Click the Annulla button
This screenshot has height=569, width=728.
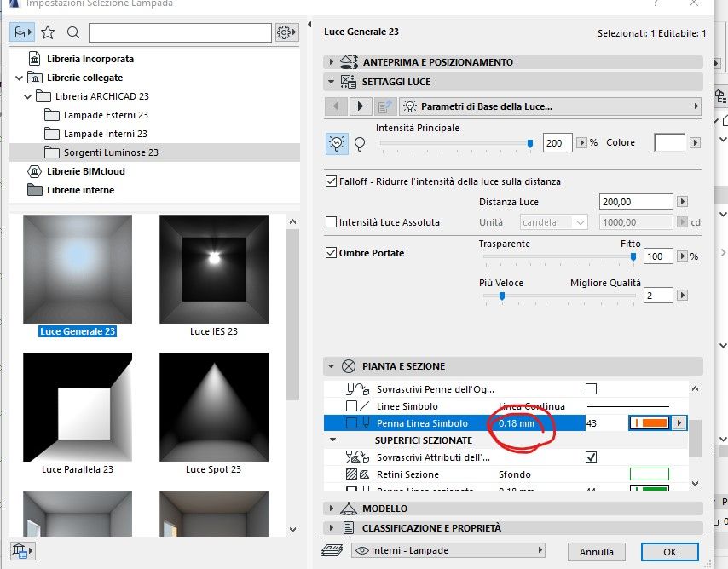click(596, 552)
